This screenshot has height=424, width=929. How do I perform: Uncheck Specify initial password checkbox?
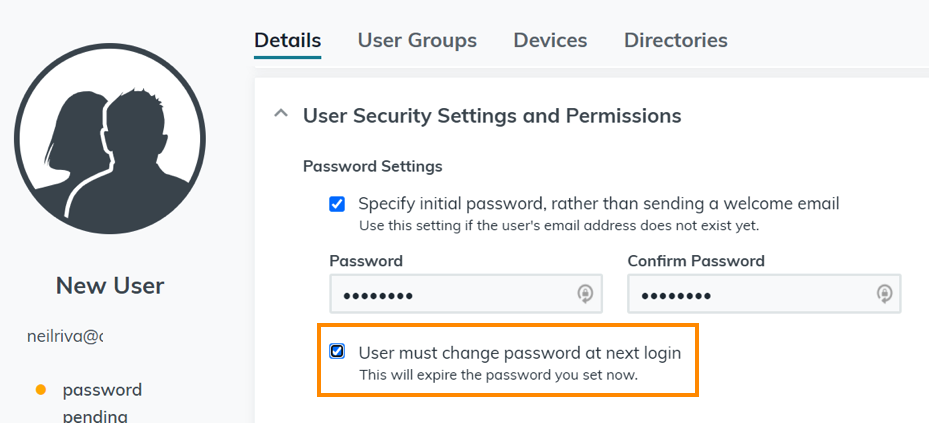(x=337, y=204)
